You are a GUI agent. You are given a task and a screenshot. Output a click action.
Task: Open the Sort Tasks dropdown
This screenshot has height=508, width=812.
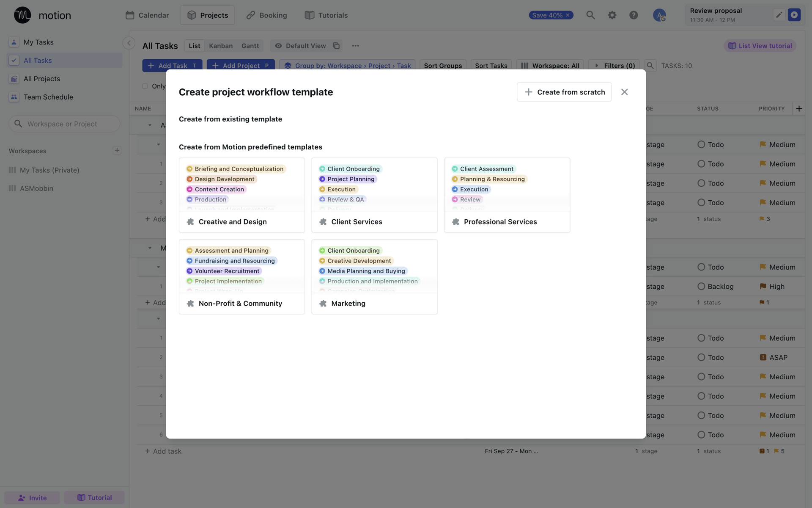(491, 66)
